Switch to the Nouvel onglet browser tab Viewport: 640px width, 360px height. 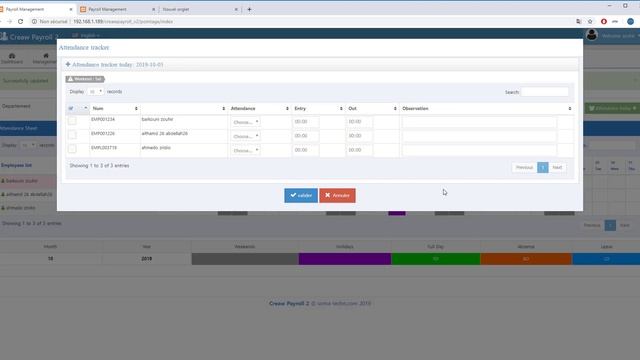click(199, 9)
